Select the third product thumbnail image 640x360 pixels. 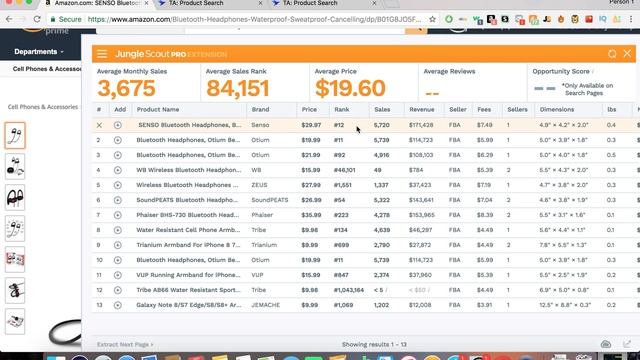(x=15, y=198)
